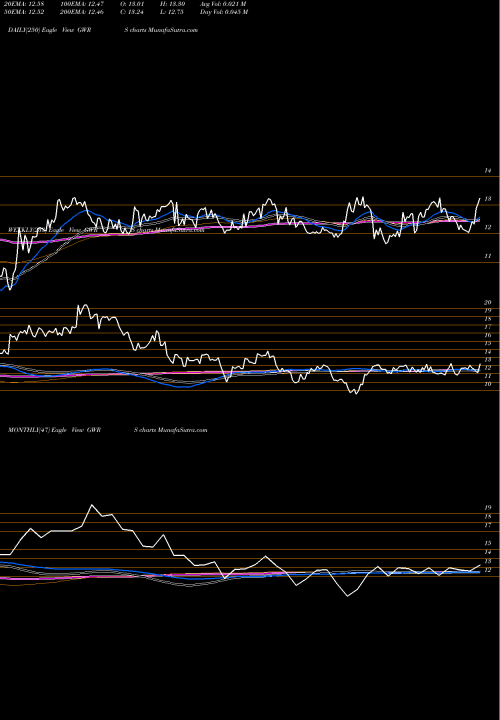The height and width of the screenshot is (720, 500).
Task: Select the high price H: 13.39
Action: 172,4
